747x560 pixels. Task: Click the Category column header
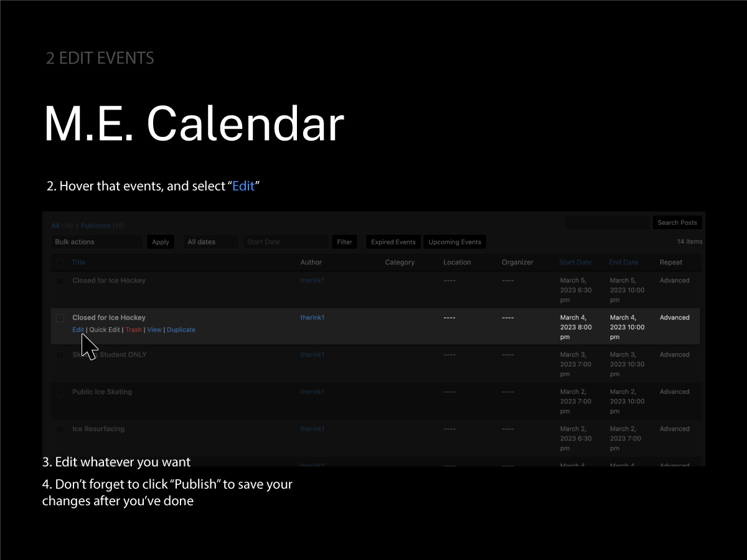coord(400,263)
